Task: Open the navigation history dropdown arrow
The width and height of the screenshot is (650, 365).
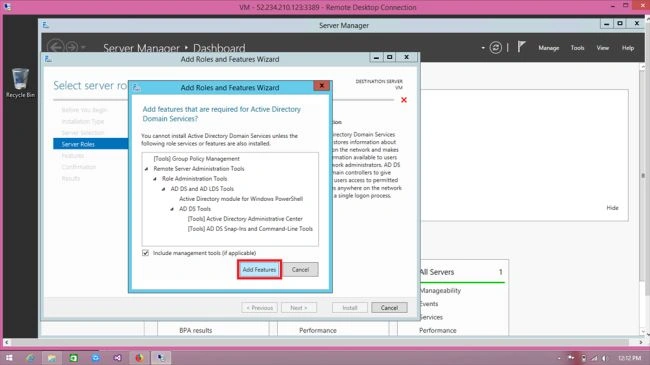Action: tap(83, 48)
